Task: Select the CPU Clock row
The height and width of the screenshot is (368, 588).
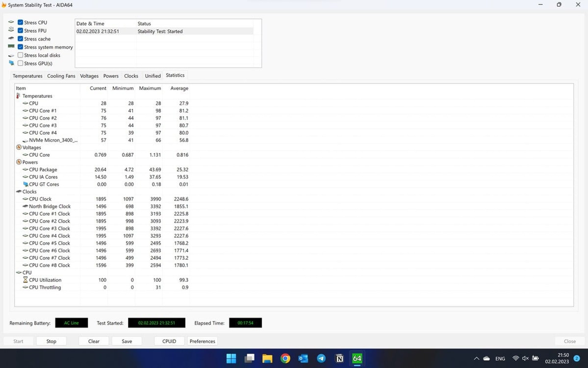Action: pyautogui.click(x=102, y=199)
